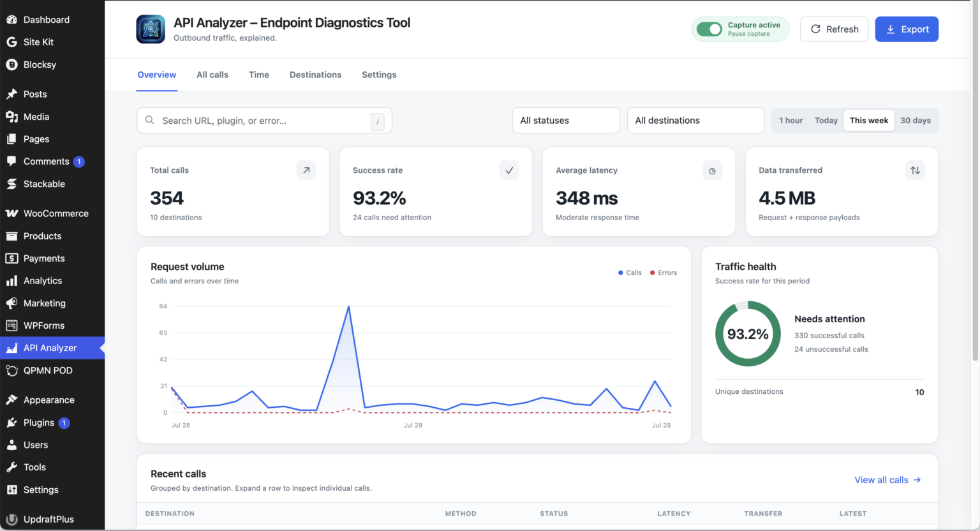Click the Products box icon
The height and width of the screenshot is (531, 980).
pos(11,236)
